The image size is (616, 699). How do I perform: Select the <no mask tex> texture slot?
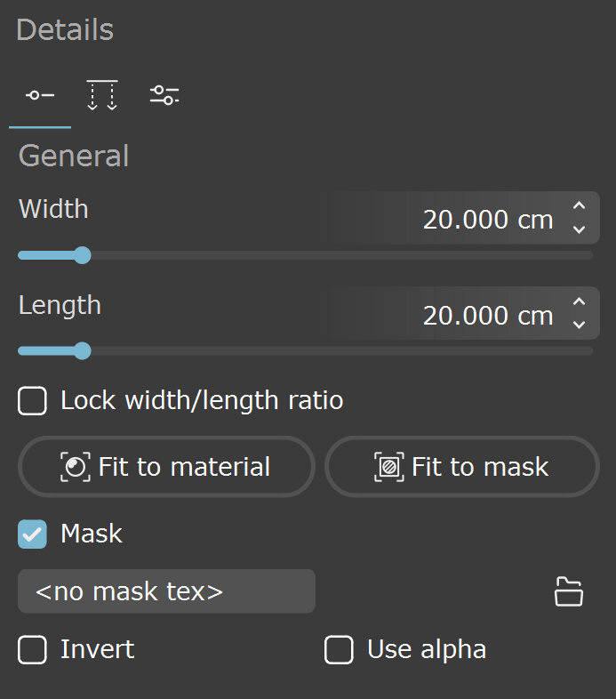[x=166, y=591]
